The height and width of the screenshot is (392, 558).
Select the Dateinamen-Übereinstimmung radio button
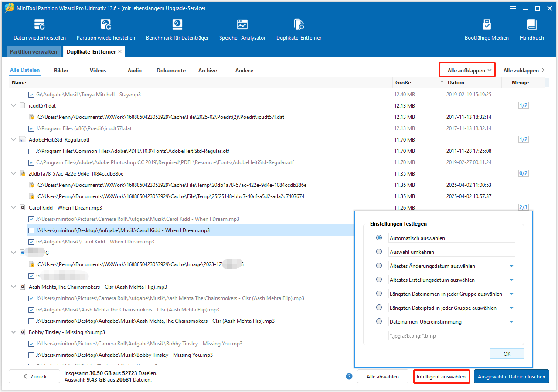pos(379,322)
